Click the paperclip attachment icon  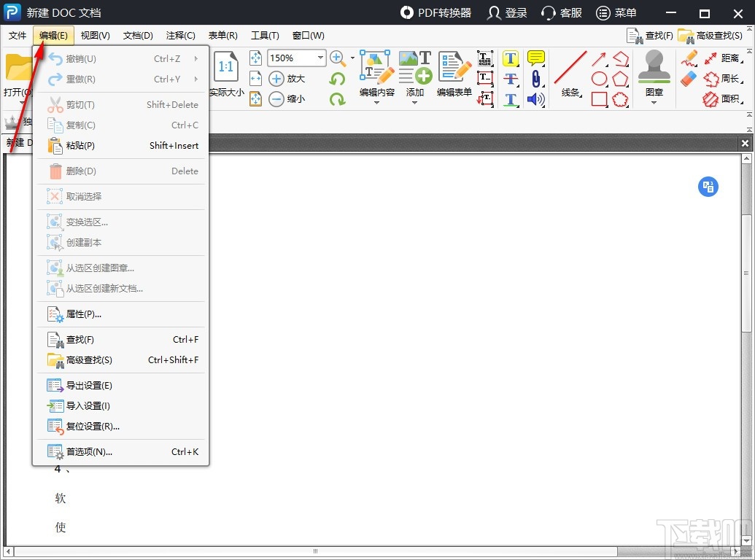tap(536, 79)
